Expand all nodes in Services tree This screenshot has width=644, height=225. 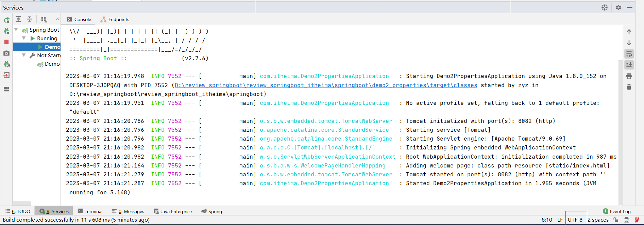click(x=18, y=19)
